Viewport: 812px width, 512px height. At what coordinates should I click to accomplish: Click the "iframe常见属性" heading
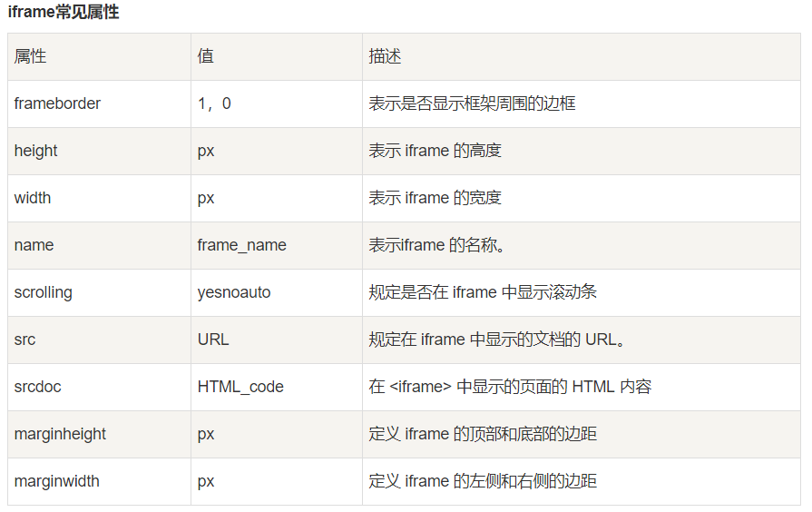click(x=63, y=13)
